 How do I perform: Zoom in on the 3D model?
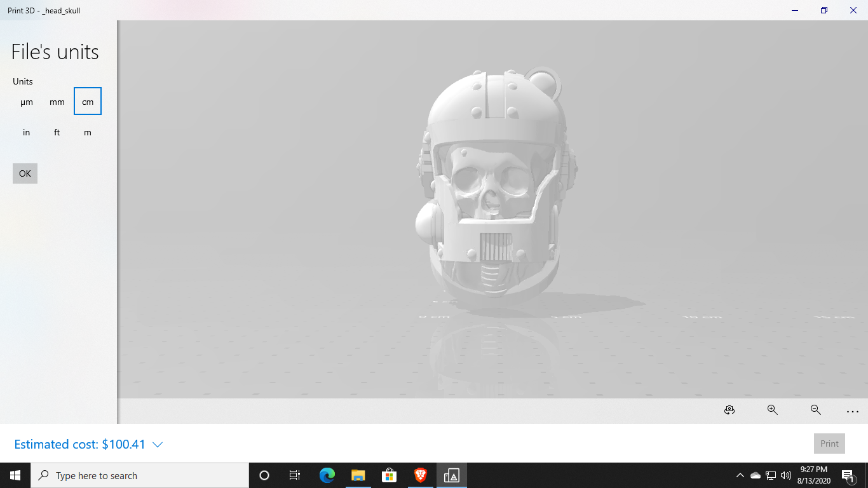(773, 410)
